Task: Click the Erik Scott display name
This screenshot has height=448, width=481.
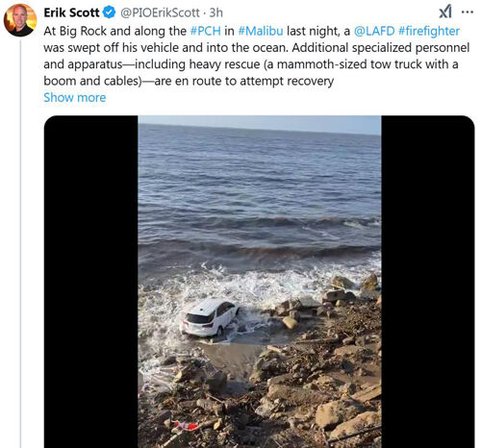Action: tap(71, 12)
